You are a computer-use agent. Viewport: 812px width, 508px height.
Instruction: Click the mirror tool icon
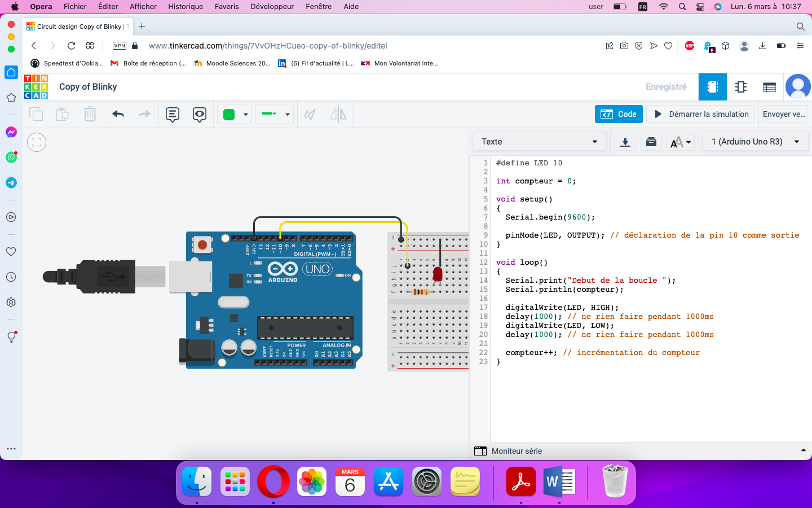click(x=338, y=115)
